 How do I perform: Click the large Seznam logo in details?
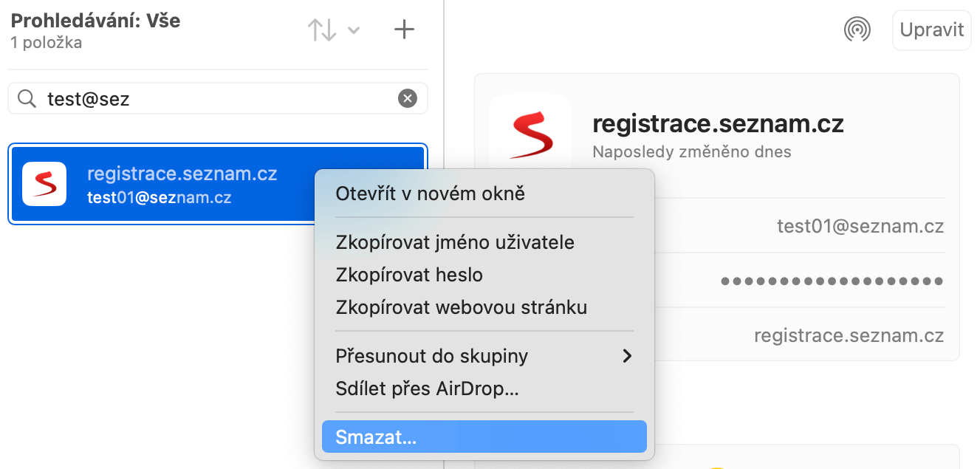click(x=530, y=134)
